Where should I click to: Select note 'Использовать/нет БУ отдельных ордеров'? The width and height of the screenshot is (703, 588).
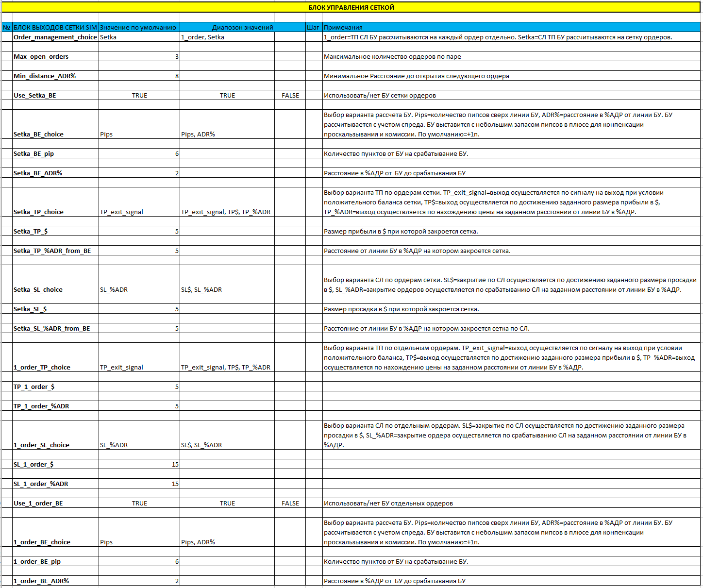[511, 503]
